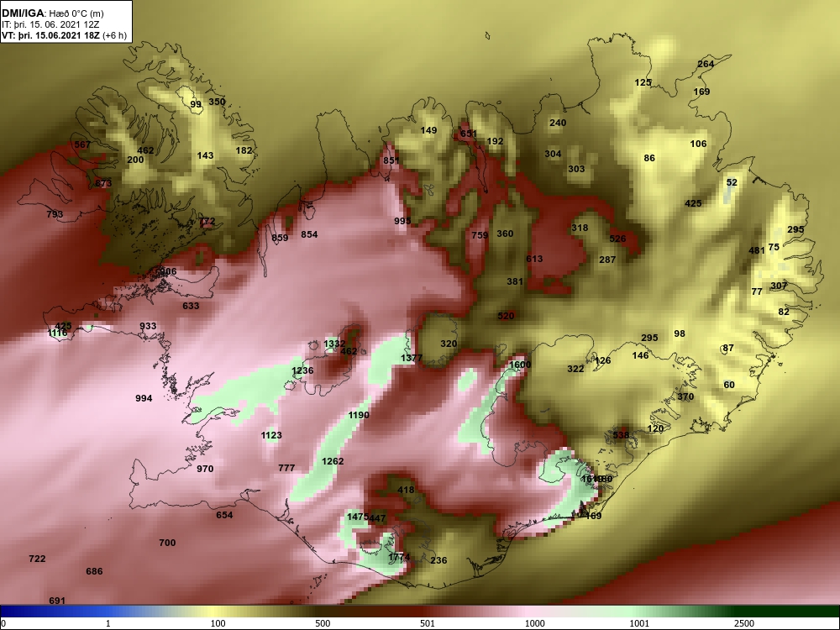Image resolution: width=840 pixels, height=630 pixels.
Task: Click the map value 651
Action: pyautogui.click(x=468, y=134)
